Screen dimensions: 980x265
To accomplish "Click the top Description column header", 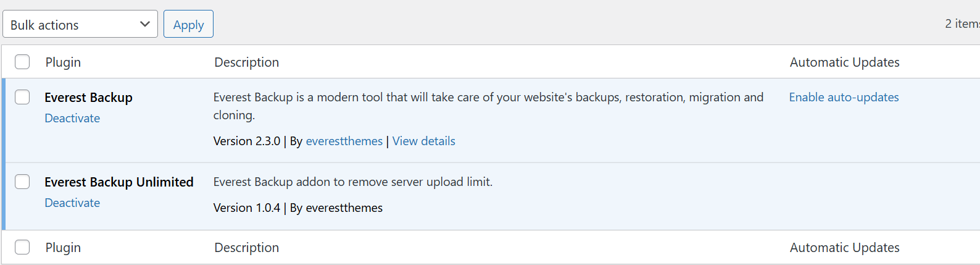I will point(247,62).
